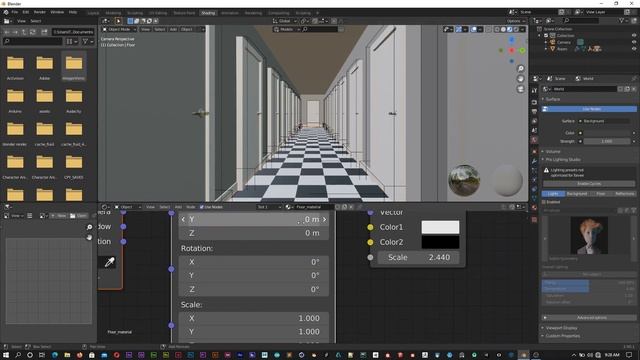Switch to rendered shading mode
Viewport: 640px width, 360px height.
(516, 29)
